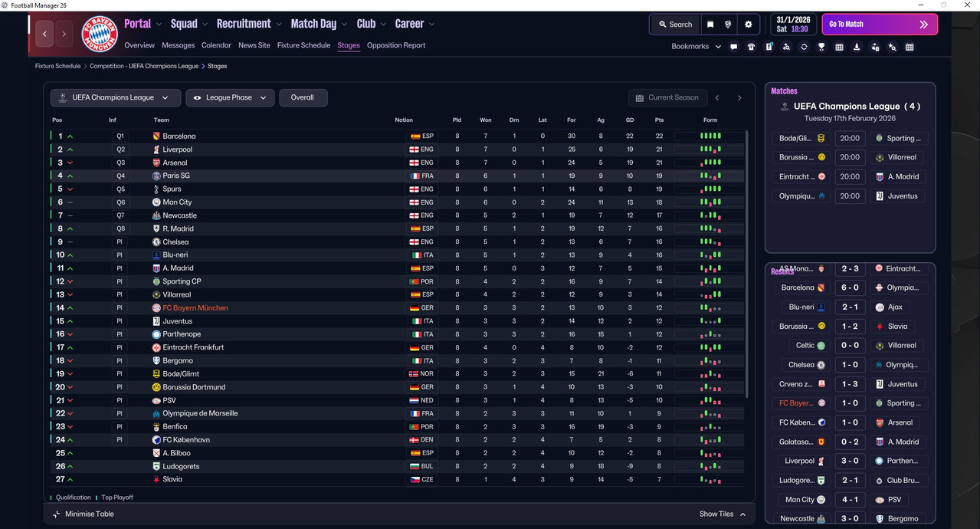
Task: Click the cone training bookmark icon
Action: click(x=857, y=47)
